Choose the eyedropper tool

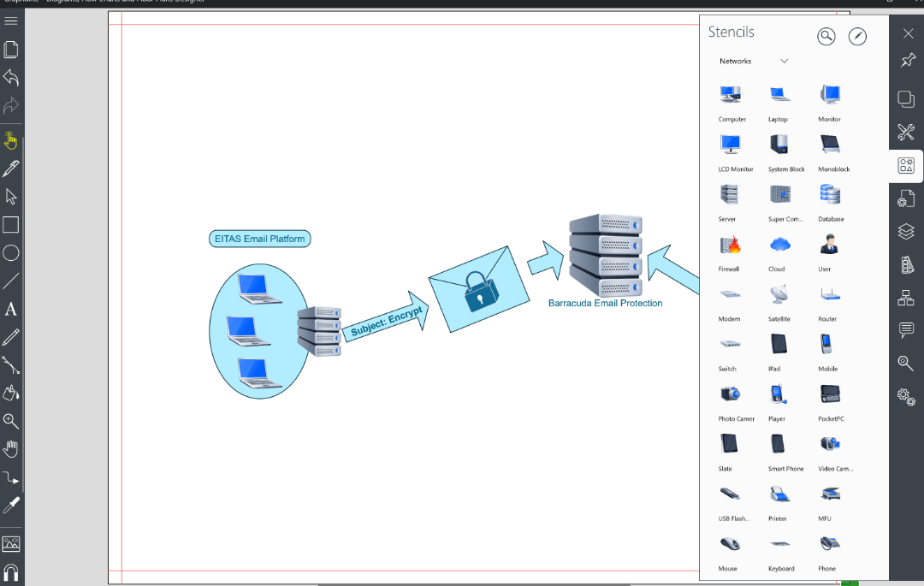11,505
